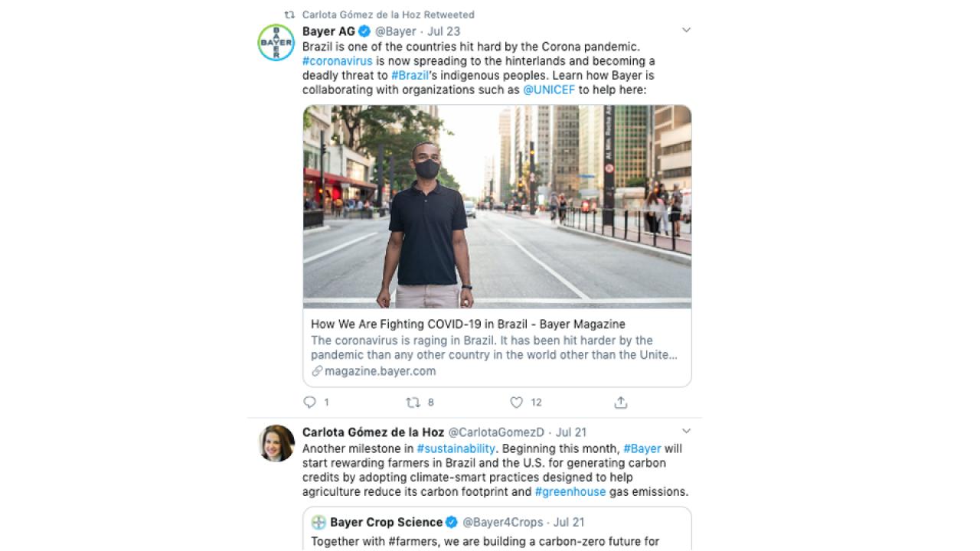Screen dimensions: 980x551
Task: Open the magazine.bayer.com link
Action: 374,371
